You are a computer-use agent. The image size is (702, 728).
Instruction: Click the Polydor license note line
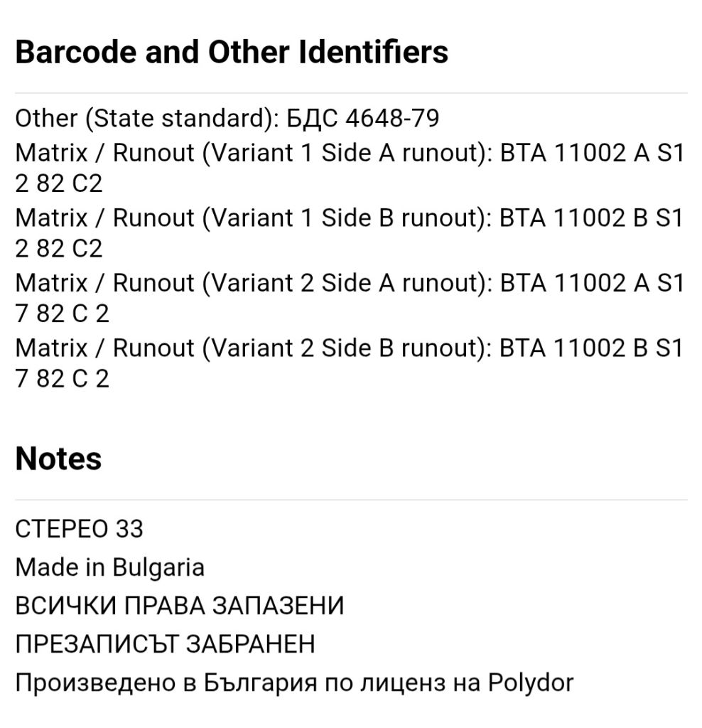295,683
